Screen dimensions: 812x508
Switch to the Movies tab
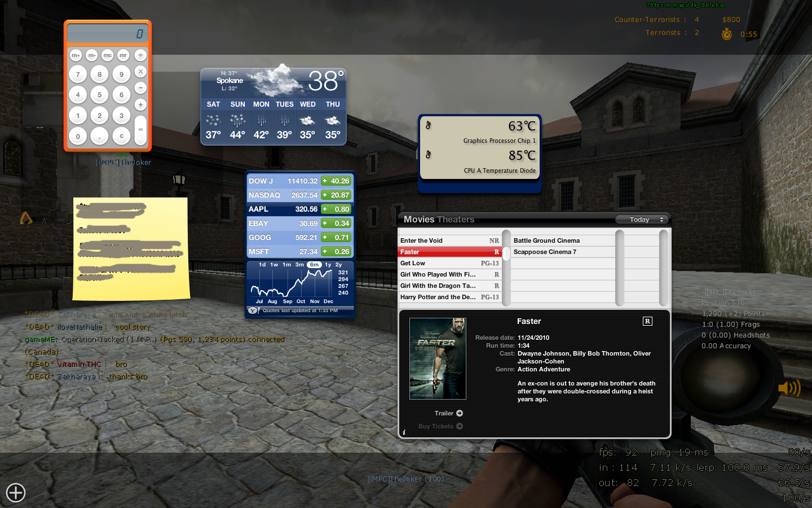coord(419,220)
